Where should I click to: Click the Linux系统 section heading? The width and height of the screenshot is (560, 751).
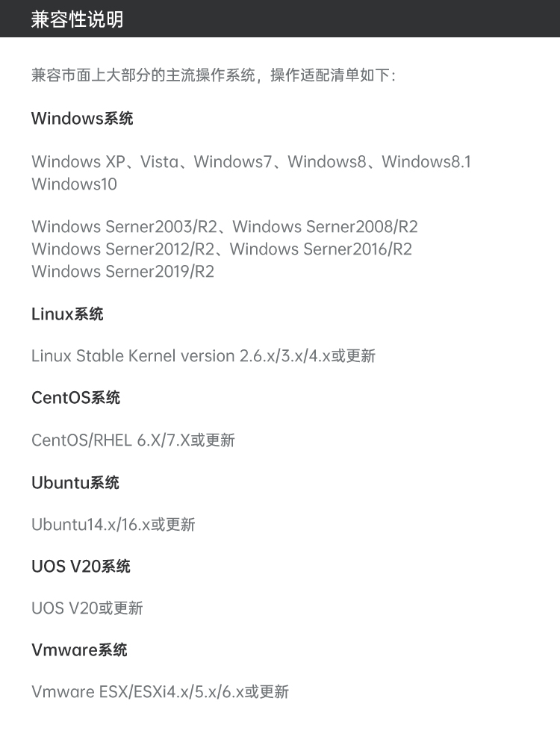pos(67,314)
